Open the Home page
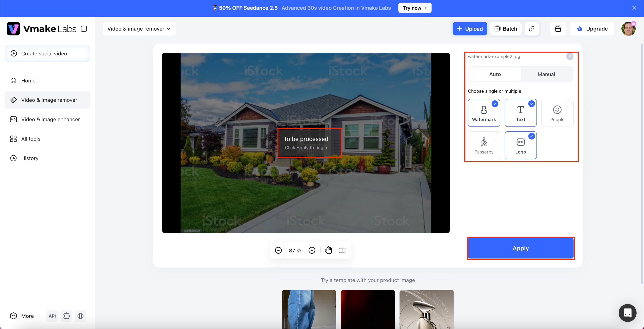The height and width of the screenshot is (329, 644). (x=48, y=81)
